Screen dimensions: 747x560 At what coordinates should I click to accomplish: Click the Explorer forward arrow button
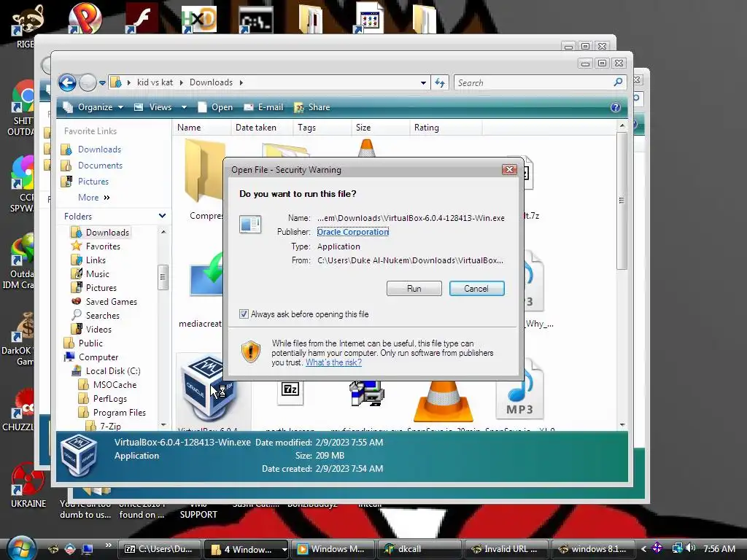click(88, 83)
